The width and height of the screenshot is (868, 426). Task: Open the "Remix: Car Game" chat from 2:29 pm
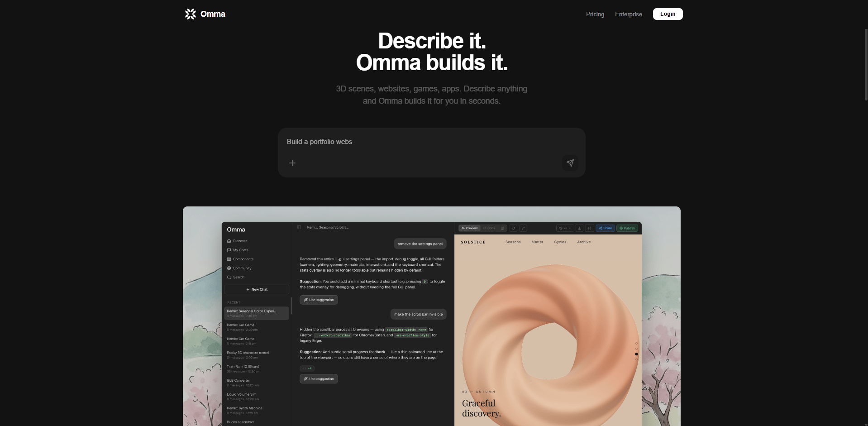pyautogui.click(x=257, y=327)
